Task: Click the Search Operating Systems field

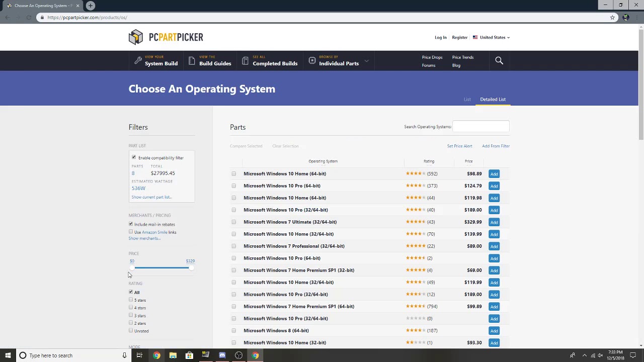Action: tap(480, 127)
